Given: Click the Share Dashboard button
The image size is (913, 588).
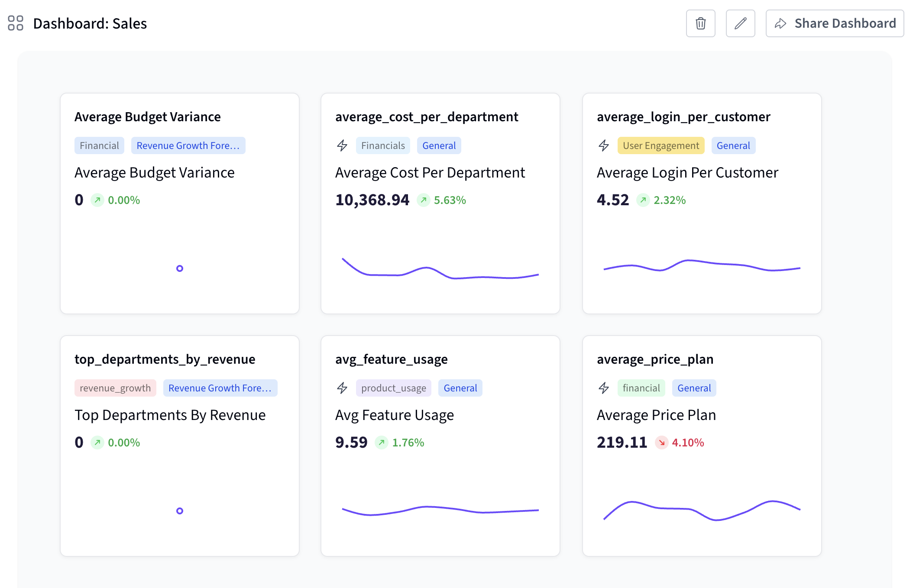Looking at the screenshot, I should pos(835,23).
